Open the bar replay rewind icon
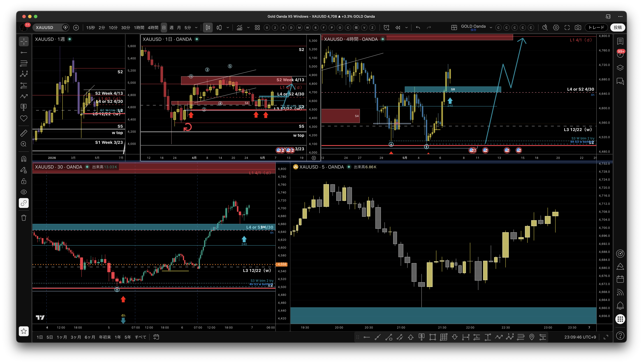This screenshot has height=364, width=643. click(398, 28)
